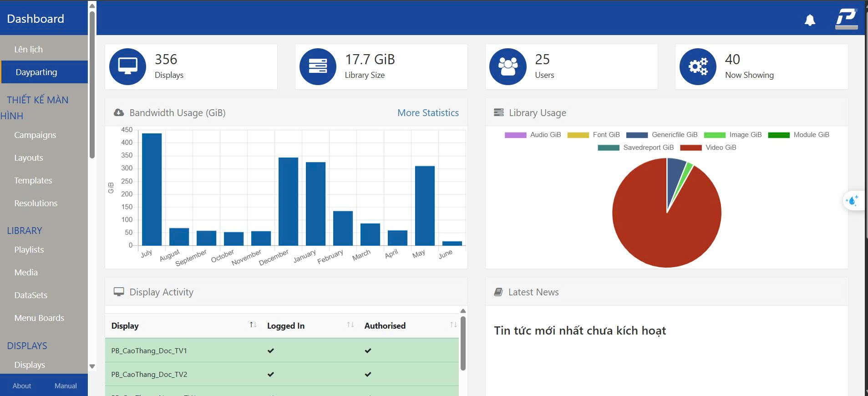Open Lên lịch in the sidebar

point(28,49)
